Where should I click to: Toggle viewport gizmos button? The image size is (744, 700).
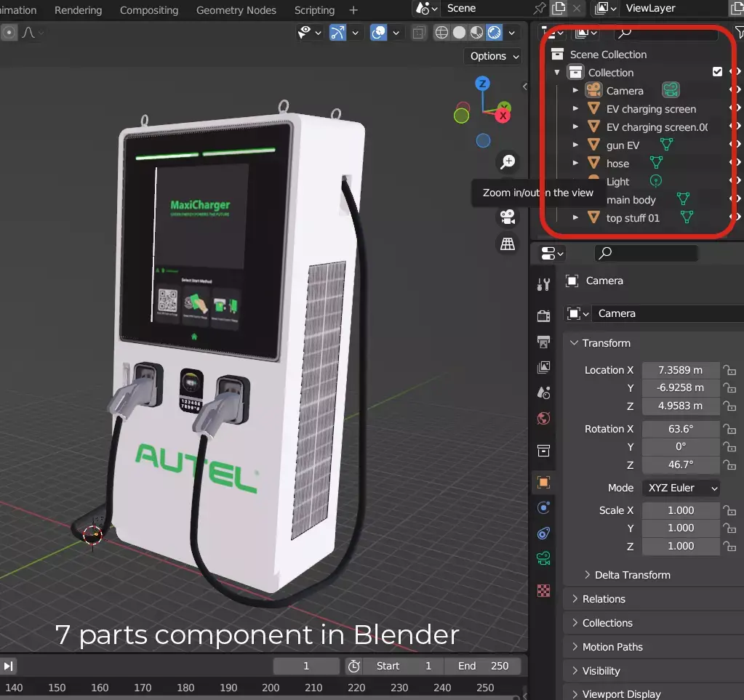pos(338,33)
